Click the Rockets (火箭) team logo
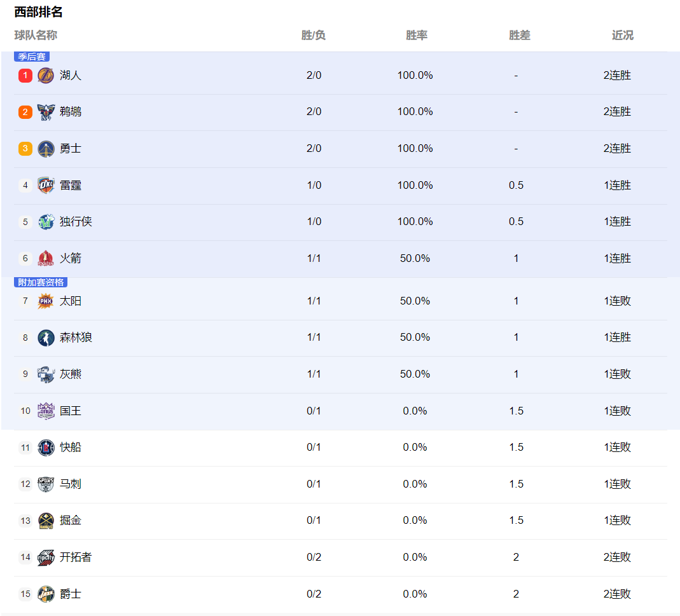Viewport: 680px width, 616px height. coord(46,258)
